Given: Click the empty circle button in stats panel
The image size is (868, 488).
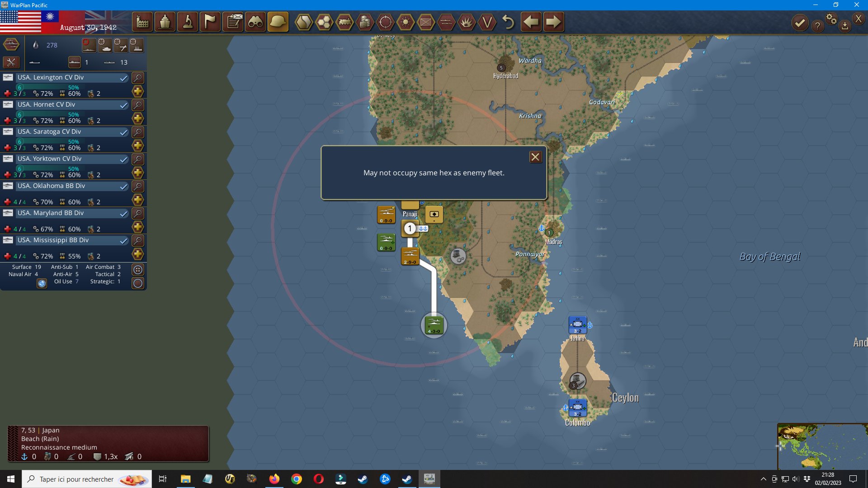Looking at the screenshot, I should [x=138, y=283].
